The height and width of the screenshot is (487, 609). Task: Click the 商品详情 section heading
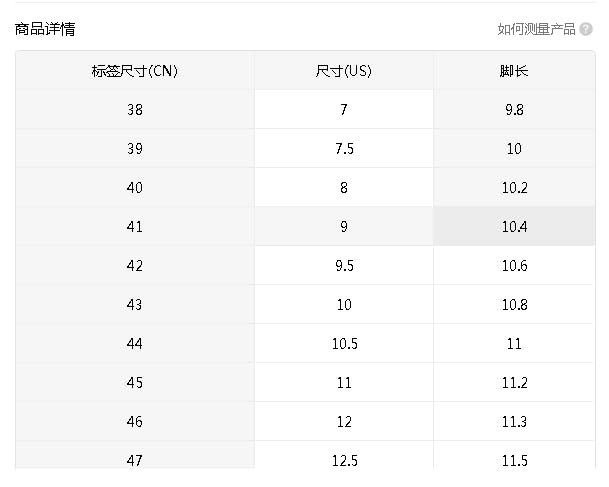[x=45, y=29]
